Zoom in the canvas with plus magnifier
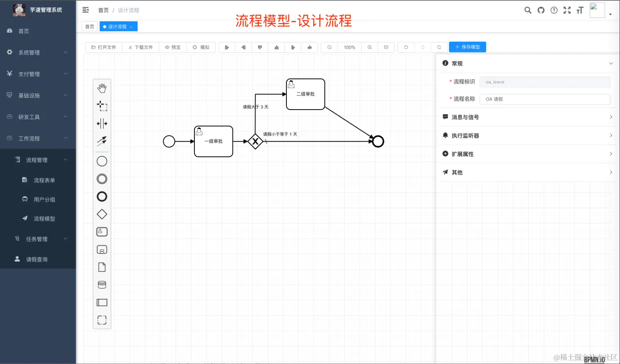 click(370, 47)
